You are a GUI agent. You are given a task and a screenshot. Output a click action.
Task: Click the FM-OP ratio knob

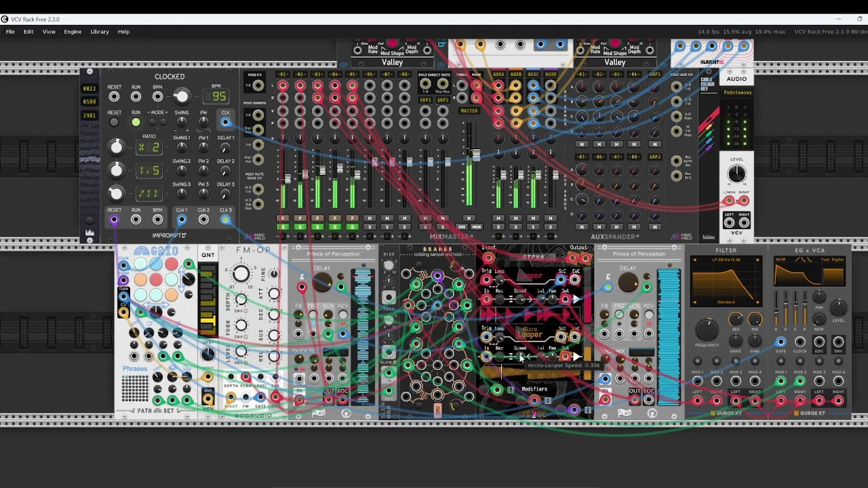[240, 274]
